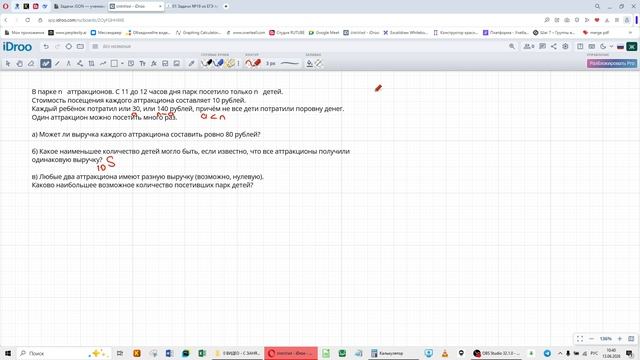Open the green user account avatar
The image size is (640, 360).
(x=631, y=47)
